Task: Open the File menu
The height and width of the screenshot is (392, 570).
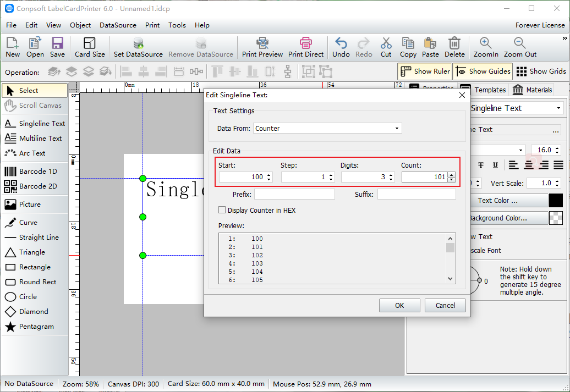Action: pyautogui.click(x=11, y=25)
